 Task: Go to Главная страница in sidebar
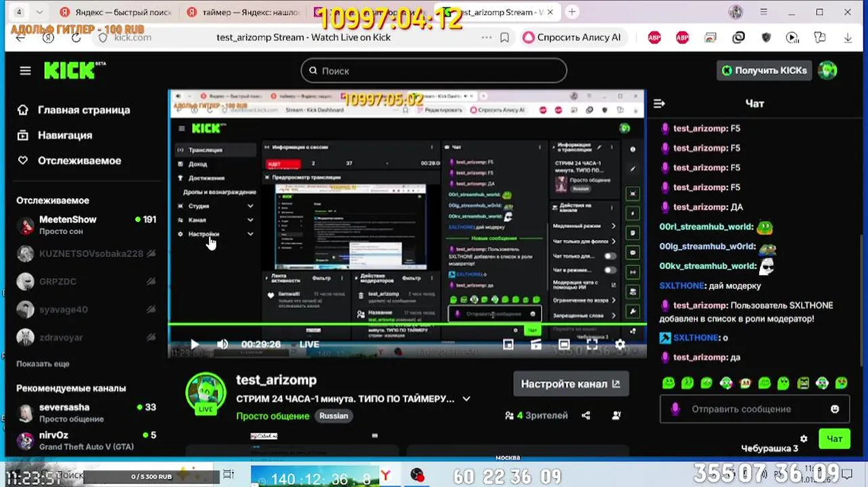[x=74, y=110]
